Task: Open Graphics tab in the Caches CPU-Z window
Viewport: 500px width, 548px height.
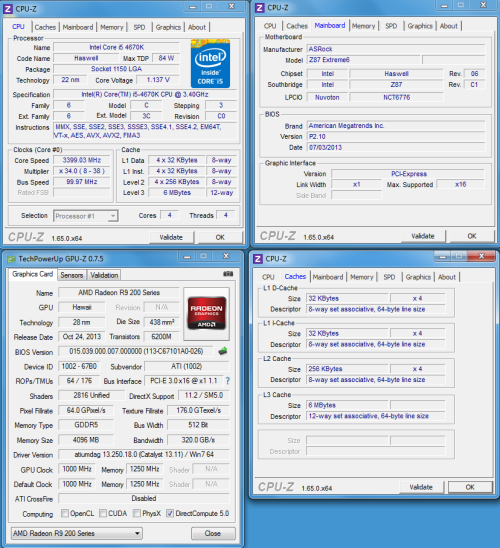Action: coord(418,277)
